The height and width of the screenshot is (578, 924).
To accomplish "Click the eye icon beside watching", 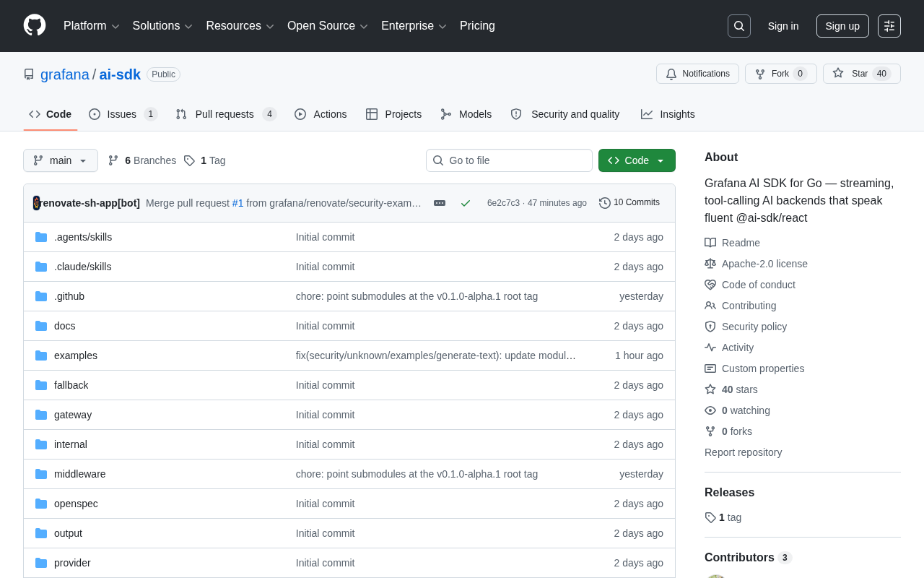I will (710, 410).
